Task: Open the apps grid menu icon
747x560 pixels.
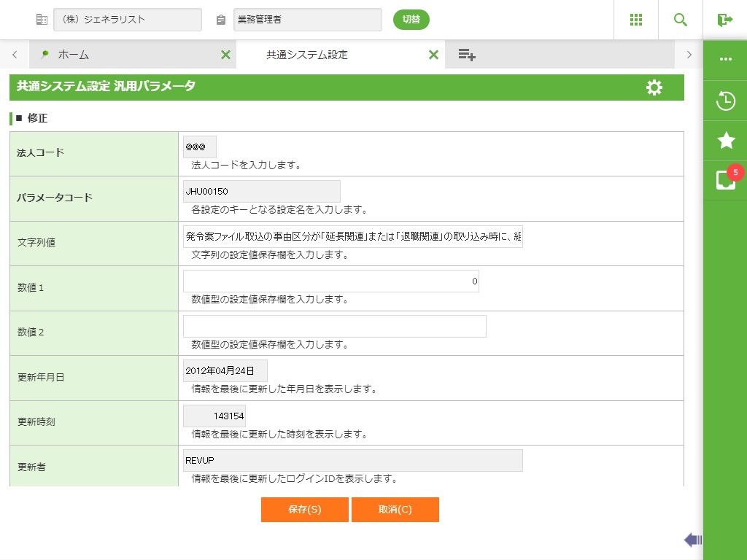Action: tap(636, 20)
